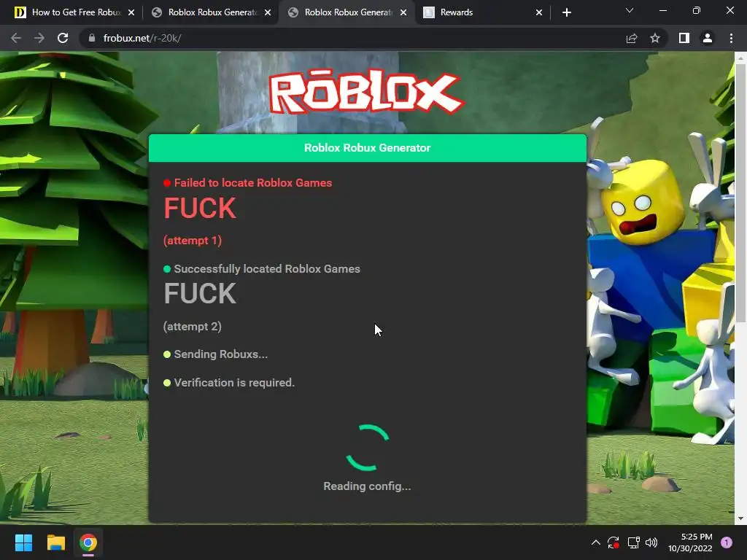Screen dimensions: 747x560
Task: Open Chrome three-dot menu
Action: [x=731, y=38]
